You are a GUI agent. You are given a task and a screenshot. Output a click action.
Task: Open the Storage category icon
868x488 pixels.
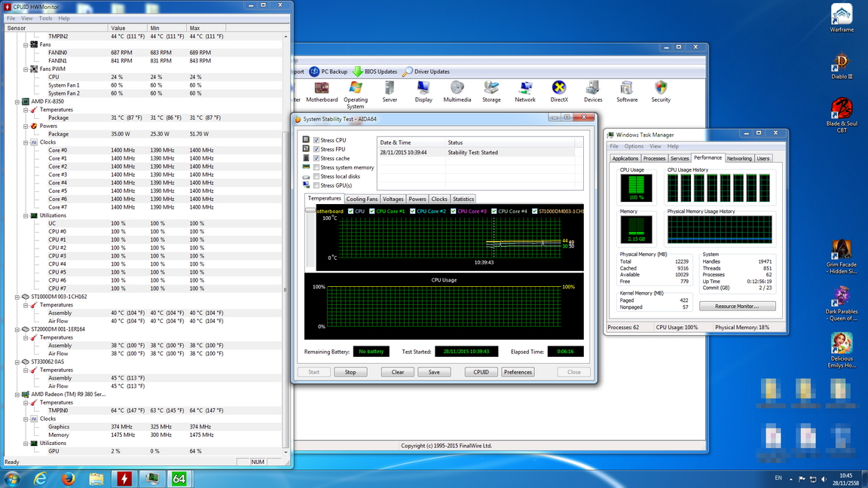click(x=491, y=92)
